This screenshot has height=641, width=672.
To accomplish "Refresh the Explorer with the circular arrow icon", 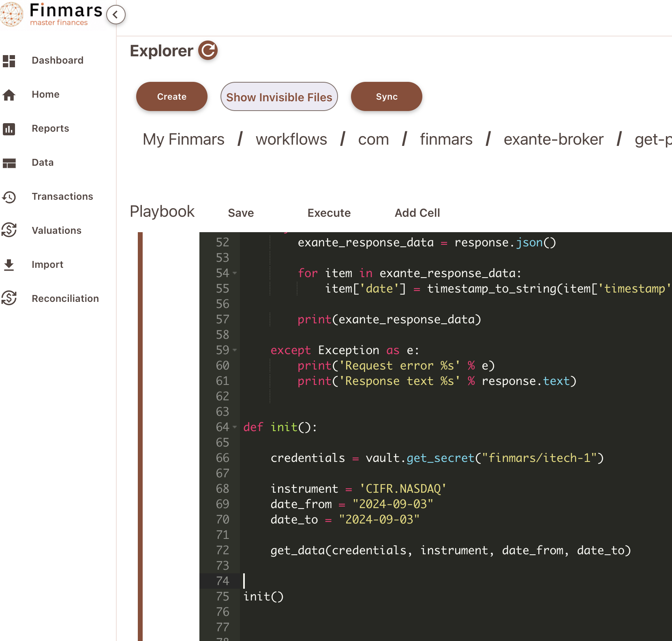I will [x=208, y=50].
